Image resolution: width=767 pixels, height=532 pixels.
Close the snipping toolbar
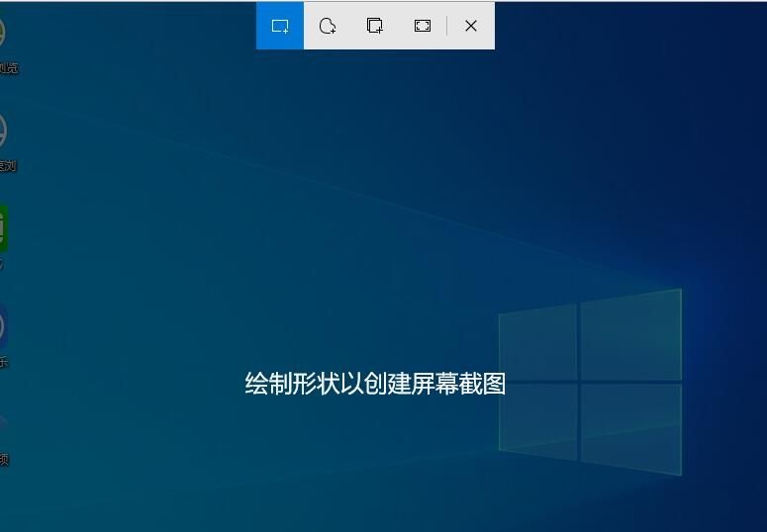point(470,26)
